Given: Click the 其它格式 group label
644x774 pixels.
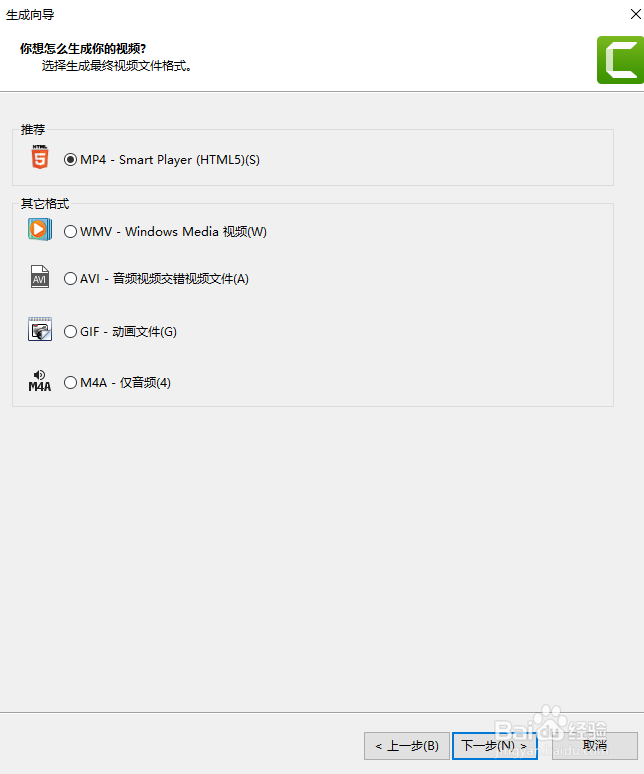Looking at the screenshot, I should [x=45, y=203].
